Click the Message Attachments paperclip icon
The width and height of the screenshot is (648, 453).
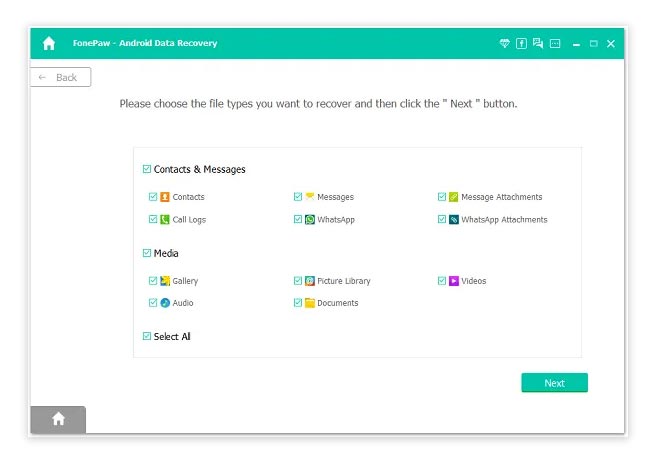coord(453,197)
